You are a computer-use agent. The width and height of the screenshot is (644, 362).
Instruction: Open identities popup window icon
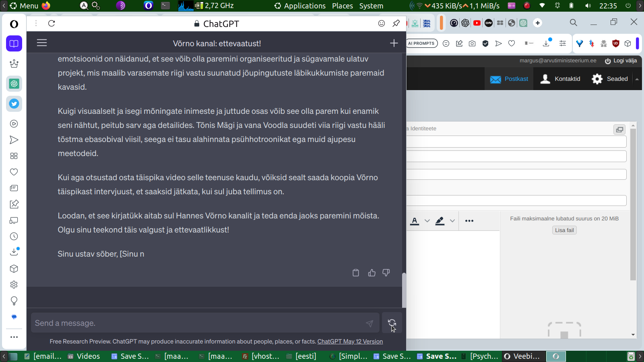click(619, 130)
